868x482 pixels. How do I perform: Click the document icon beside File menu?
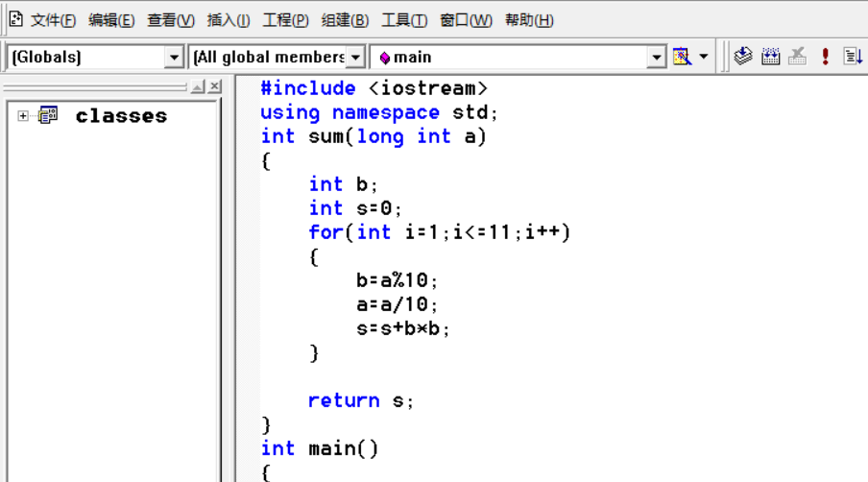(x=16, y=19)
